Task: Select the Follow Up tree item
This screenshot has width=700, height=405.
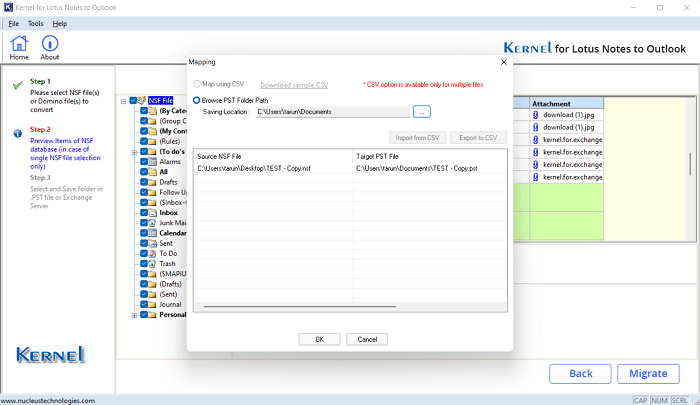Action: pyautogui.click(x=173, y=192)
